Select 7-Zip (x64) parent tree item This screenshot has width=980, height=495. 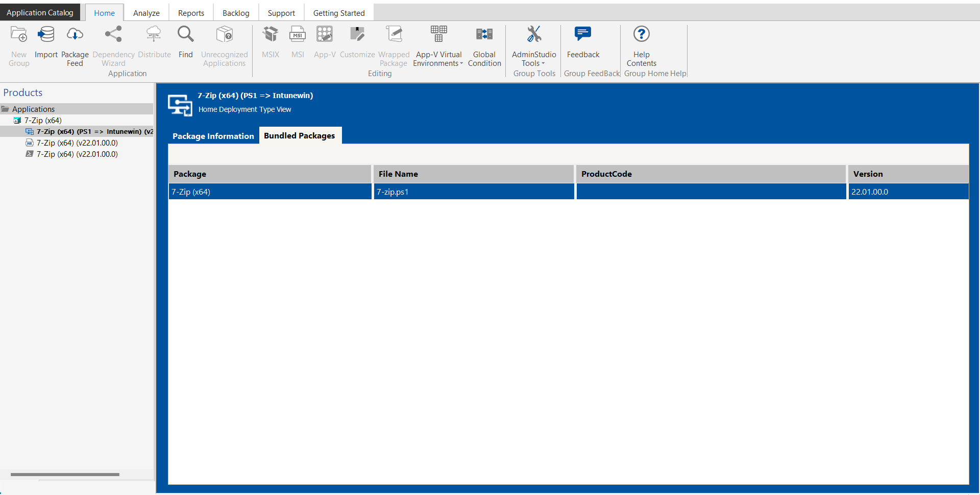[43, 121]
